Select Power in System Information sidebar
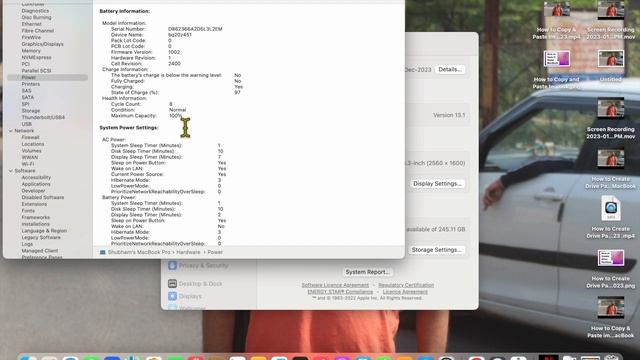Image resolution: width=640 pixels, height=360 pixels. pyautogui.click(x=29, y=77)
